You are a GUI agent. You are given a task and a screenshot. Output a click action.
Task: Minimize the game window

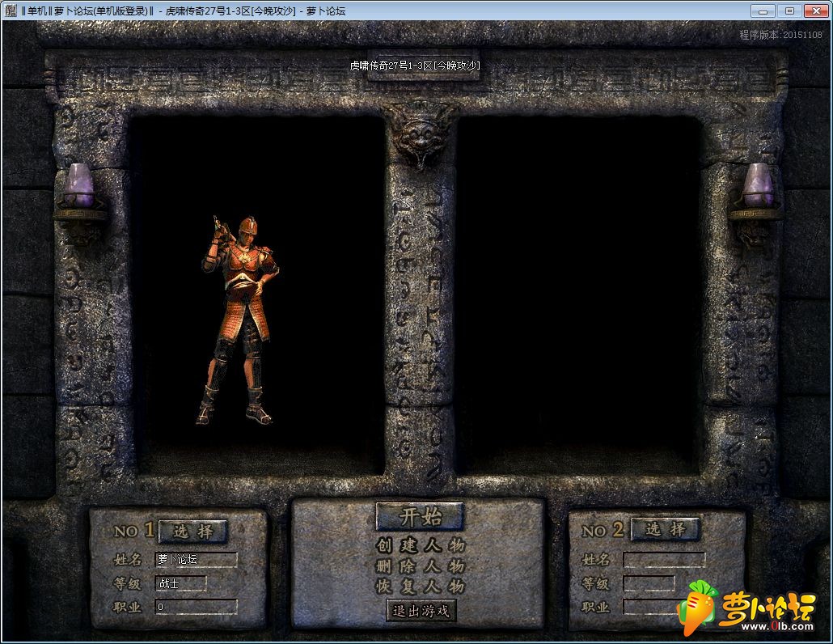point(763,11)
